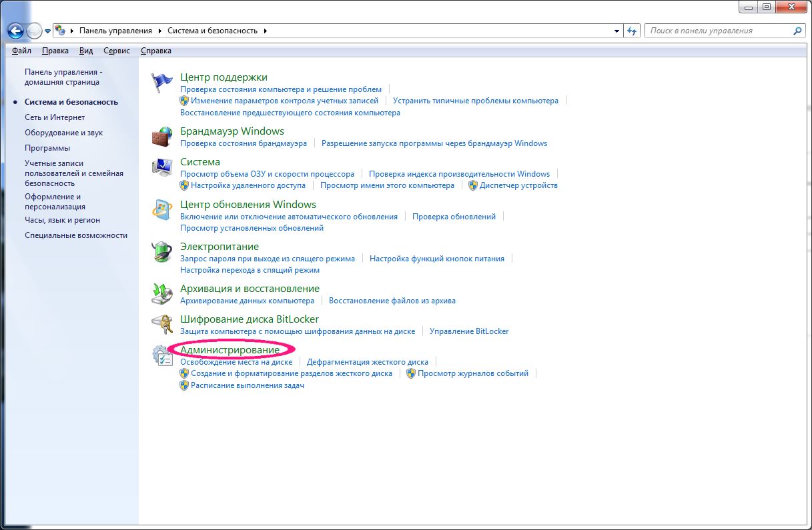Open the Справка menu
The height and width of the screenshot is (530, 812).
point(156,51)
